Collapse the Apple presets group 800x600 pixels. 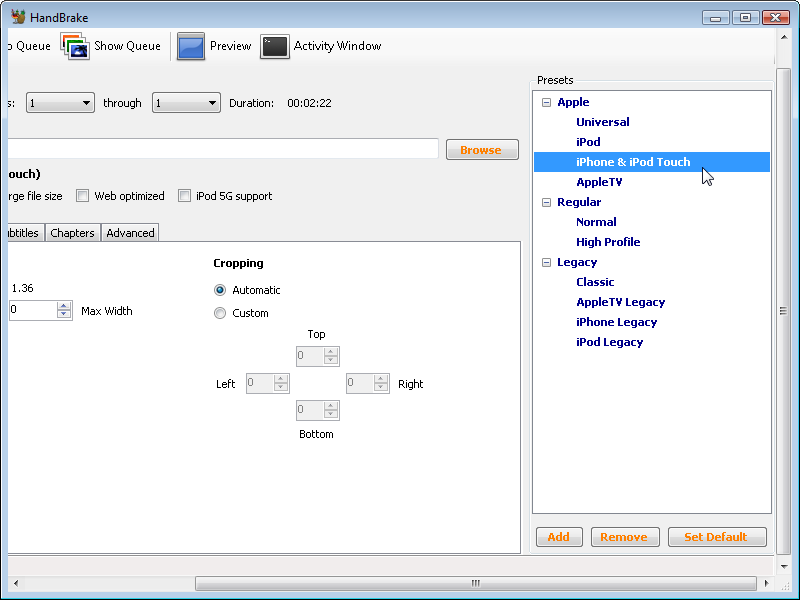coord(546,101)
